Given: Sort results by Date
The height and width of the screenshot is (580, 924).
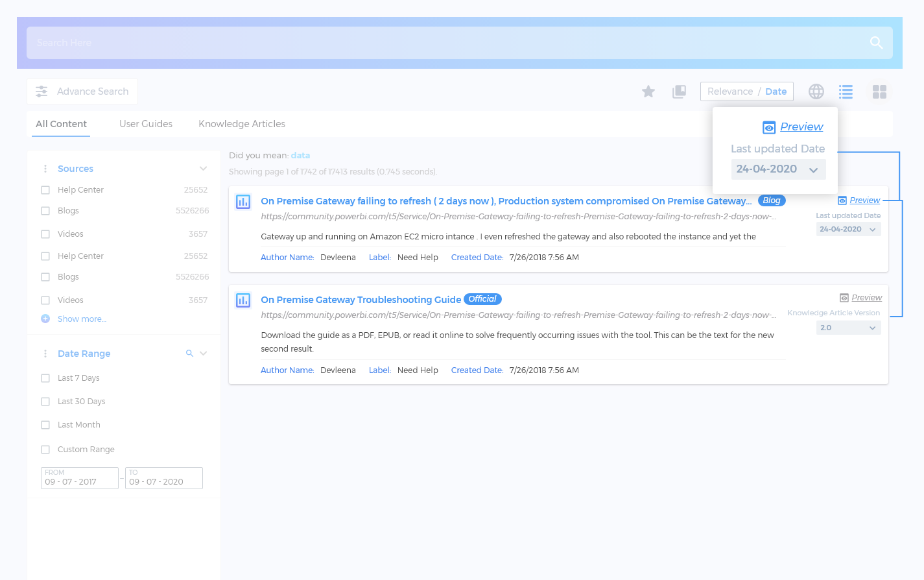Looking at the screenshot, I should 776,91.
